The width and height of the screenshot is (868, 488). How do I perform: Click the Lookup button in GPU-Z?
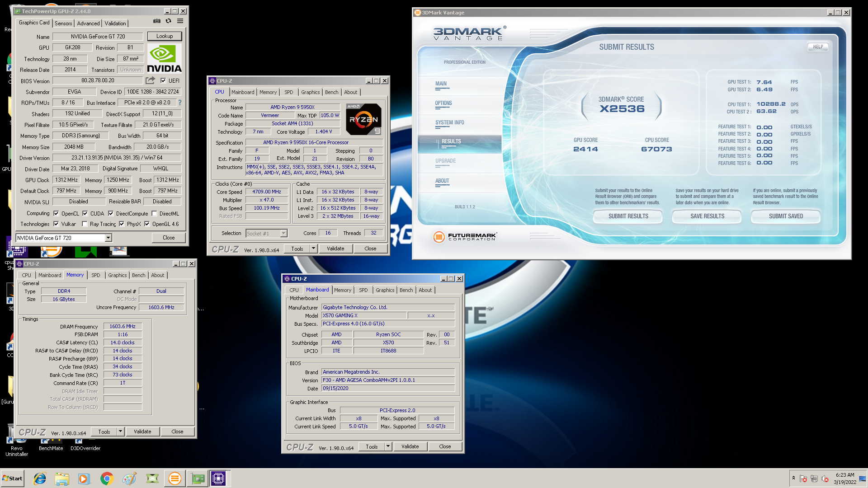tap(164, 36)
